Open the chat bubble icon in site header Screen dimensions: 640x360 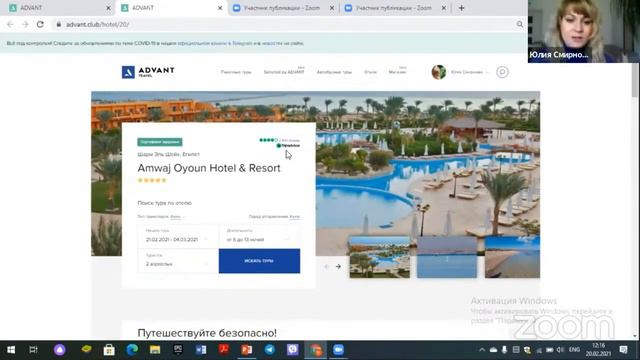(x=502, y=72)
